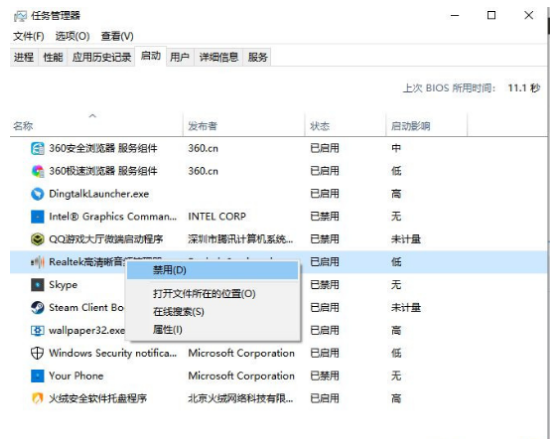Click publisher INTEL CORP cell
The width and height of the screenshot is (554, 439).
pos(217,216)
